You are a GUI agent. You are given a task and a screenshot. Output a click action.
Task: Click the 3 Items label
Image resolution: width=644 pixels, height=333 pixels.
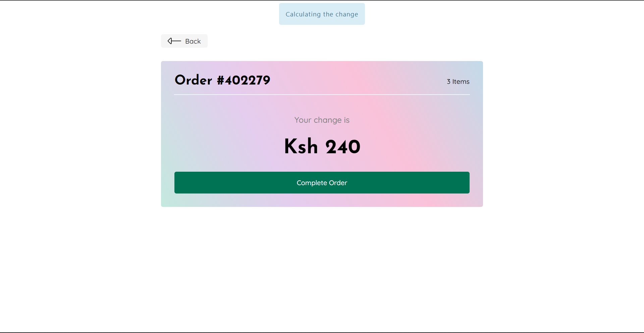point(458,81)
